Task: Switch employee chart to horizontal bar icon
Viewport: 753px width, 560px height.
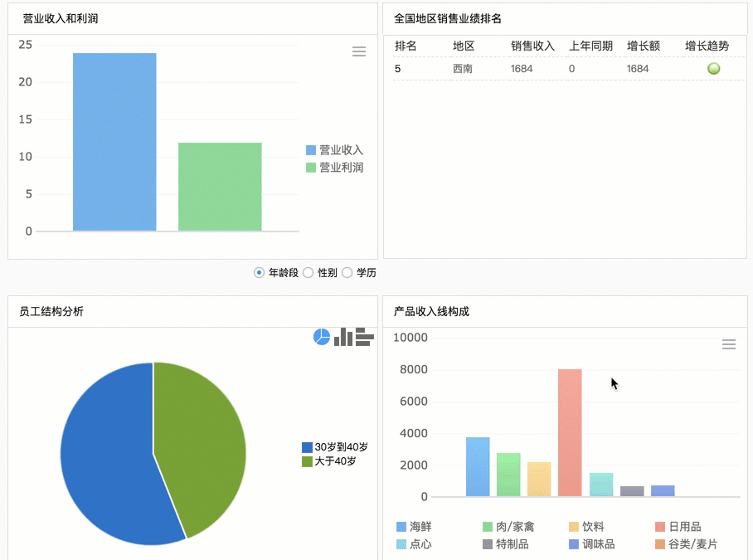Action: pos(365,337)
